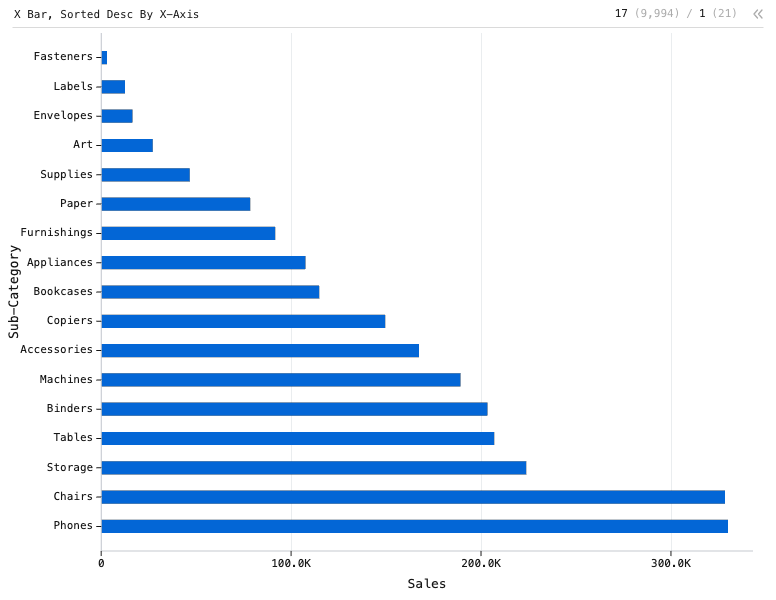
Task: Click the Art axis label
Action: click(x=83, y=145)
